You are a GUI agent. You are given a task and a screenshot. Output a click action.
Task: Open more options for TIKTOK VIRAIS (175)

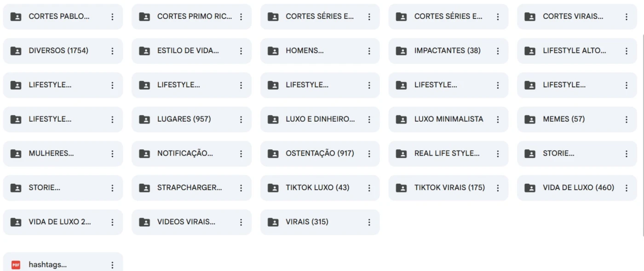(x=497, y=188)
